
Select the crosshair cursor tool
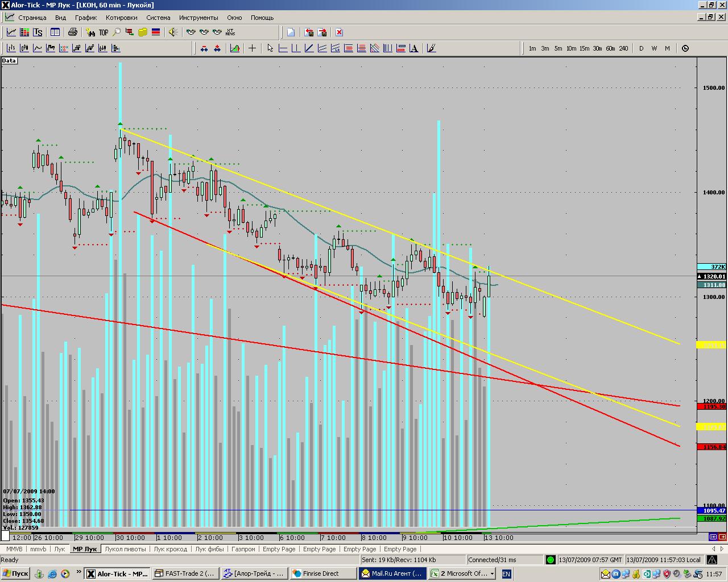251,48
